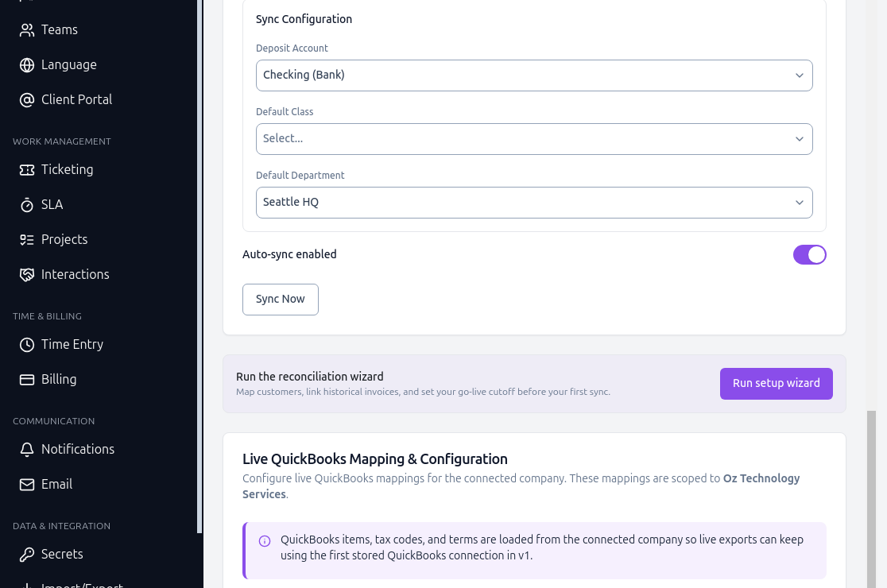The width and height of the screenshot is (887, 588).
Task: Click the Secrets key icon
Action: click(x=26, y=555)
